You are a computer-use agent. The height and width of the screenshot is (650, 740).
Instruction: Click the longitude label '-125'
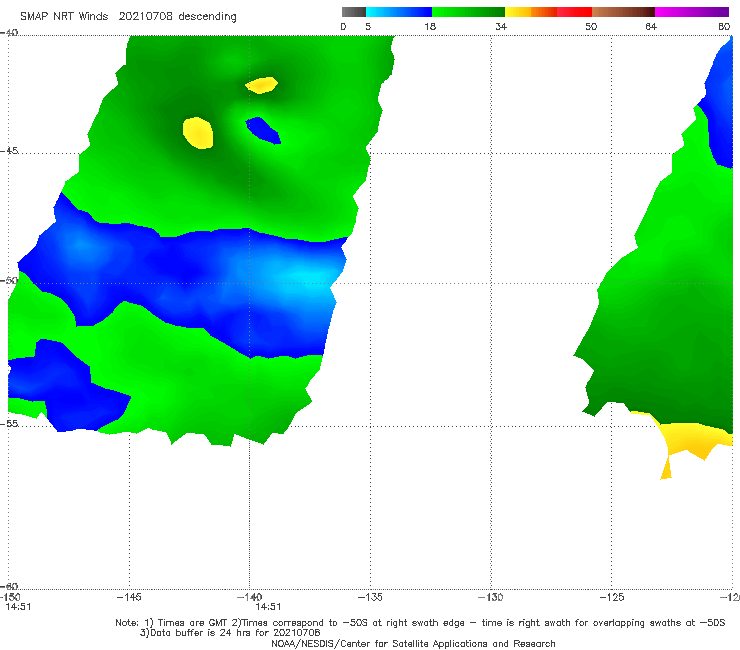coord(611,597)
